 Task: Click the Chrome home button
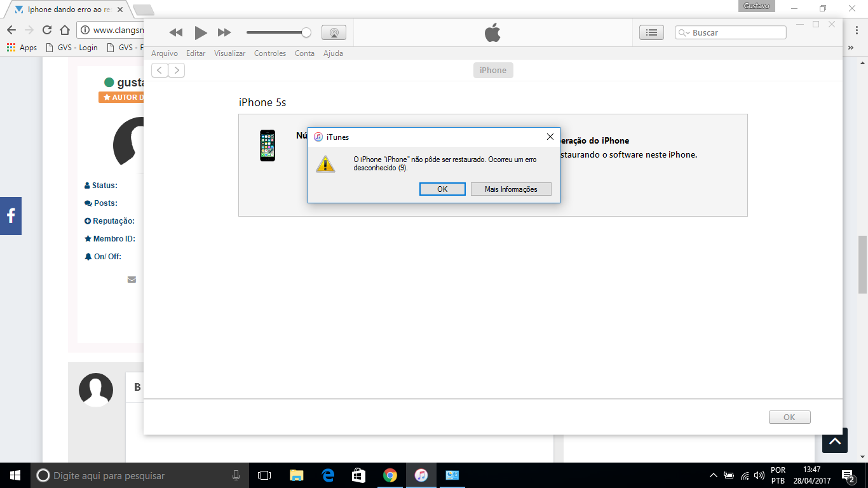click(65, 30)
